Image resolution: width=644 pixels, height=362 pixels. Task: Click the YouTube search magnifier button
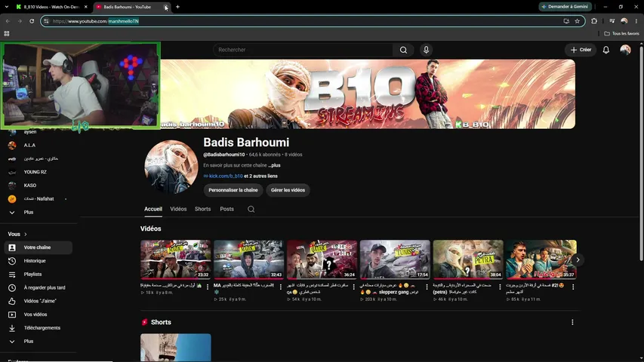[403, 50]
